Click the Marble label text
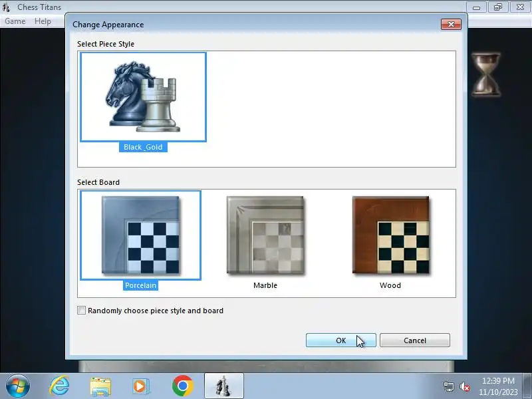Screen dimensions: 532x399 point(265,285)
